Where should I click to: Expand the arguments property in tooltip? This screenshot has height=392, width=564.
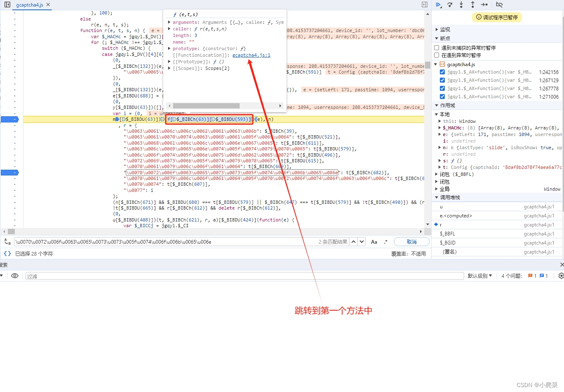click(x=169, y=22)
